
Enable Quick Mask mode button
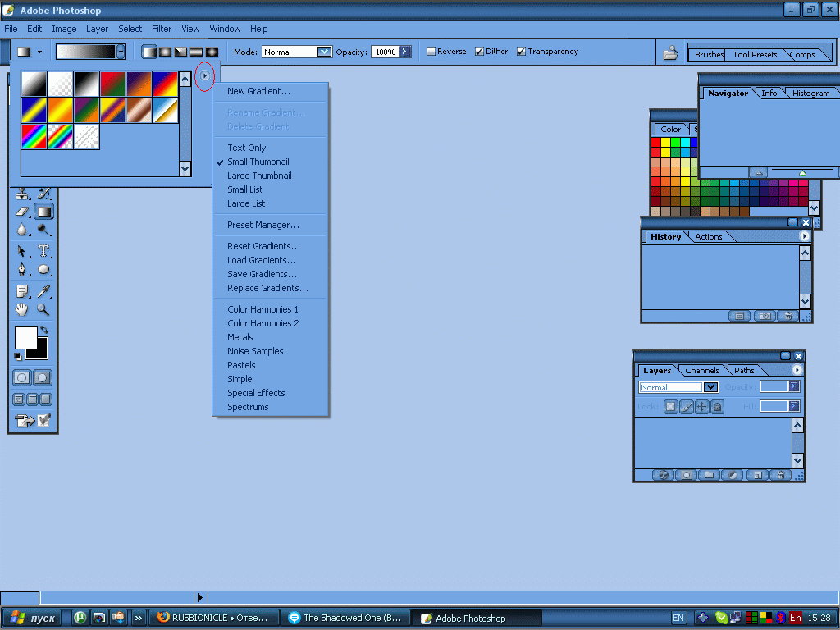coord(43,377)
